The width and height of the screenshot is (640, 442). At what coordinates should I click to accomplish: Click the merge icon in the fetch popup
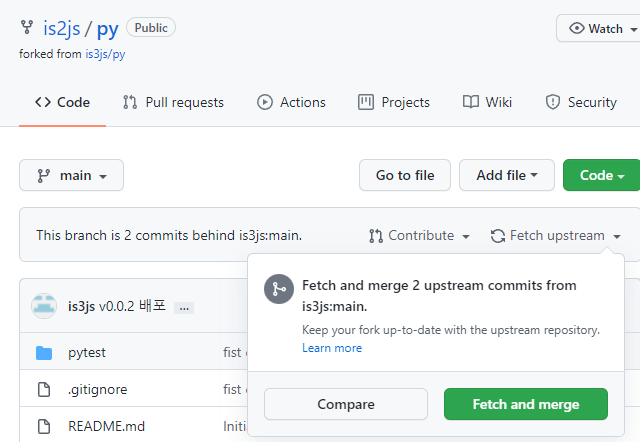coord(279,289)
